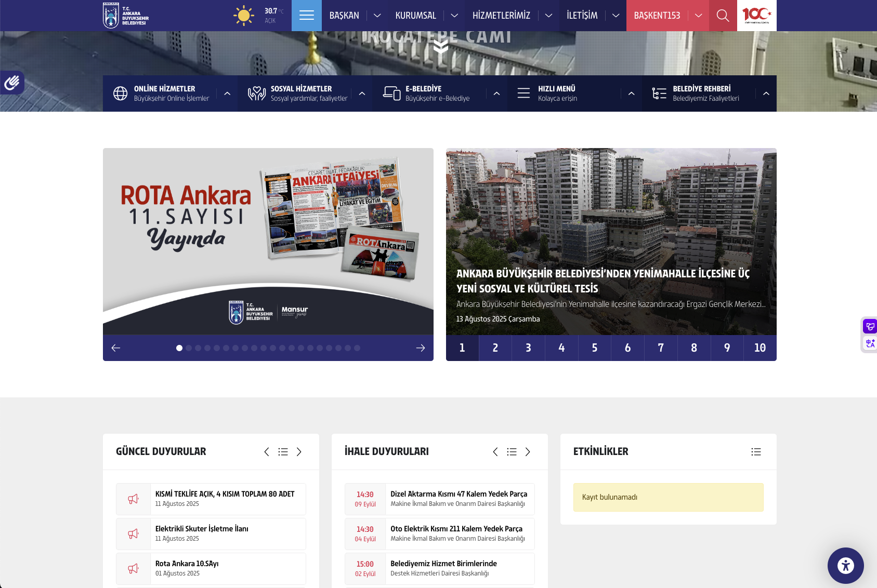Click the Yenimahalle buildings news image
This screenshot has width=877, height=588.
point(611,242)
